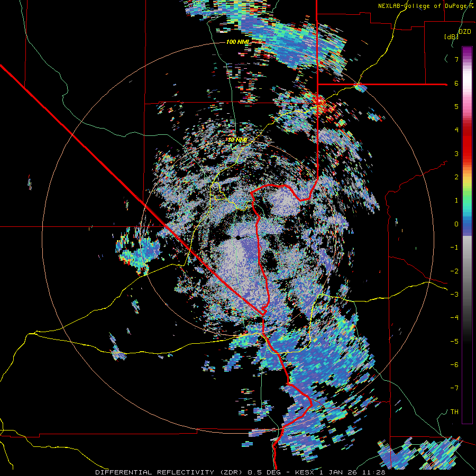This screenshot has height=476, width=476.
Task: Click the -3 value on color scale
Action: point(454,295)
